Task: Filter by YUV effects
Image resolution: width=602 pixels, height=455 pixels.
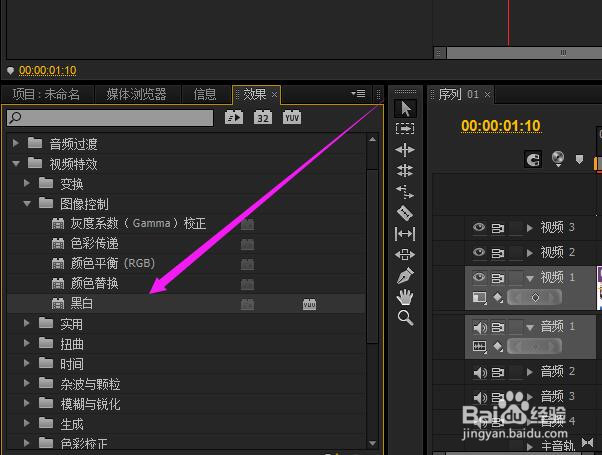Action: coord(292,117)
